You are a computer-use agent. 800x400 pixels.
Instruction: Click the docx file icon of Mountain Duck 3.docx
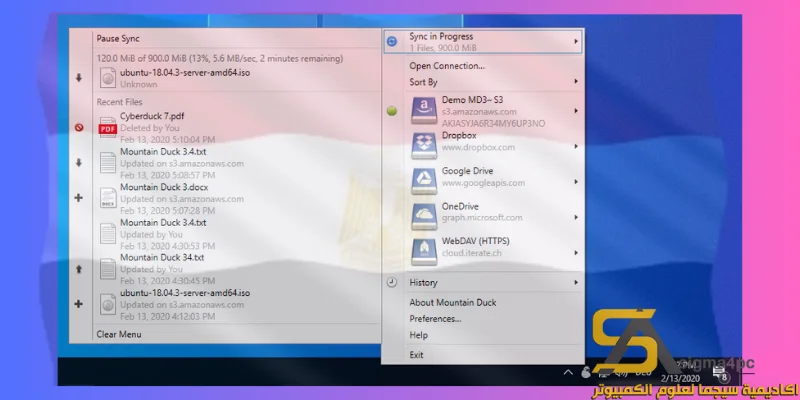tap(108, 198)
